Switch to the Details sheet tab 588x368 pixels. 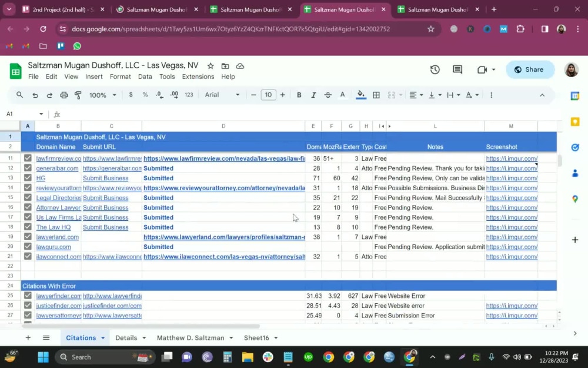click(x=126, y=338)
